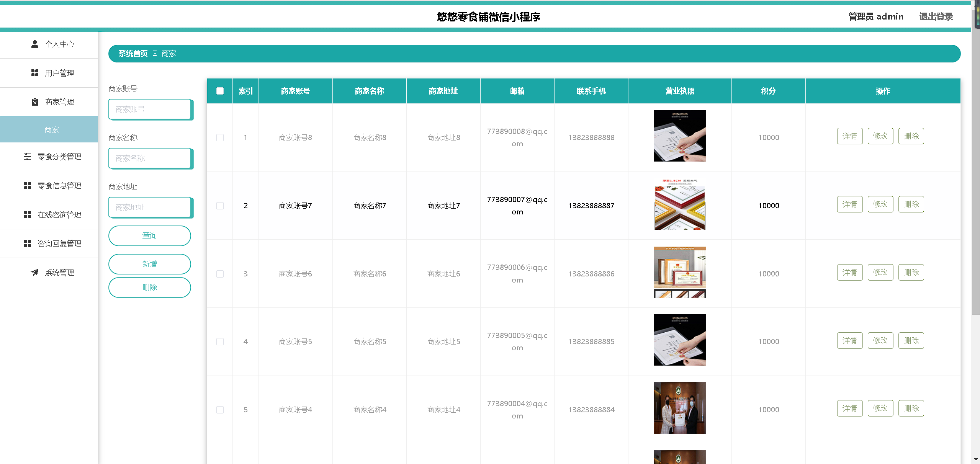This screenshot has width=980, height=464.
Task: Click the grid icon next to 在线咨询管理
Action: point(28,214)
